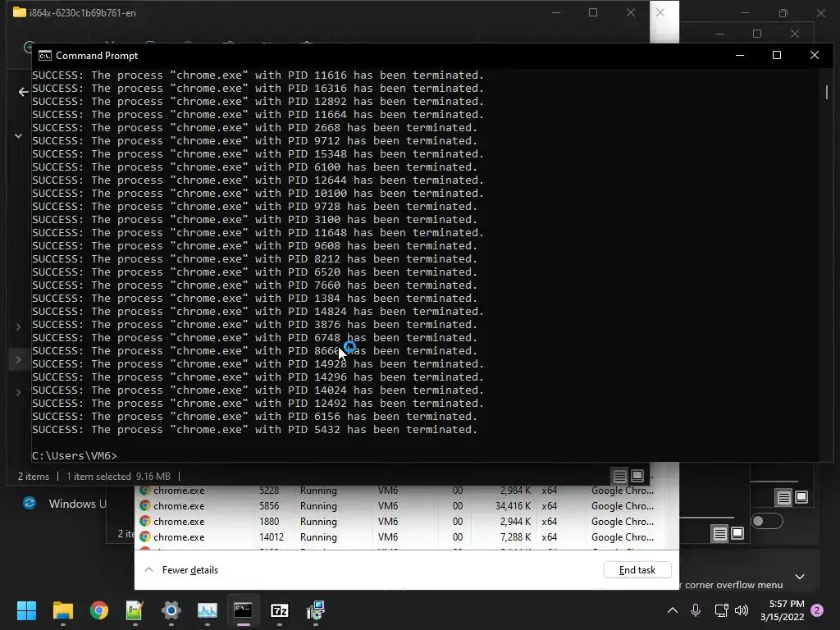The image size is (840, 630).
Task: Maximize the Command Prompt window
Action: click(777, 55)
